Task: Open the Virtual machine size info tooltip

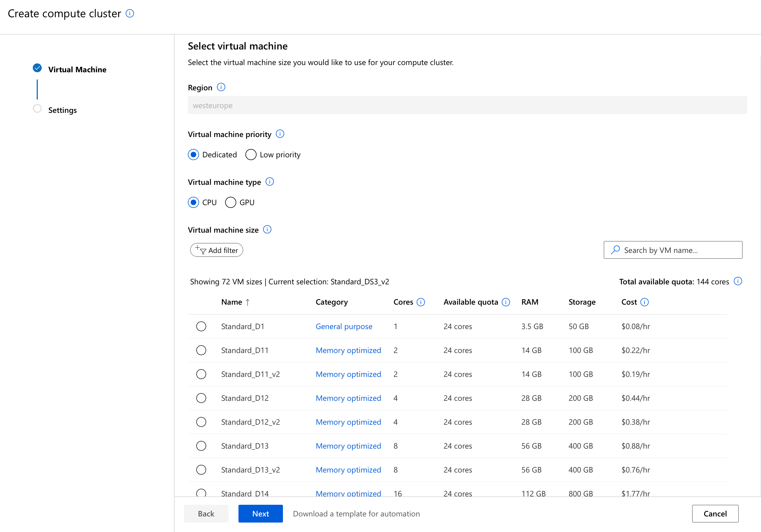Action: (x=267, y=229)
